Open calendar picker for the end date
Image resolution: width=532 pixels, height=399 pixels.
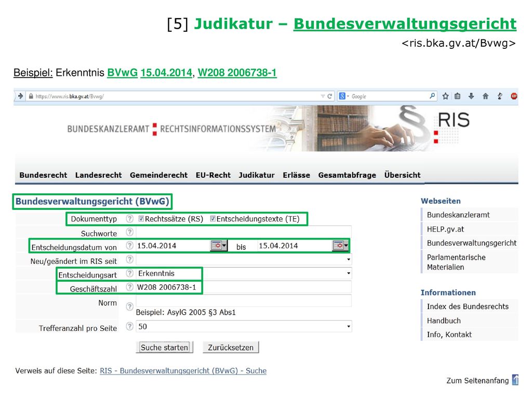pyautogui.click(x=341, y=245)
